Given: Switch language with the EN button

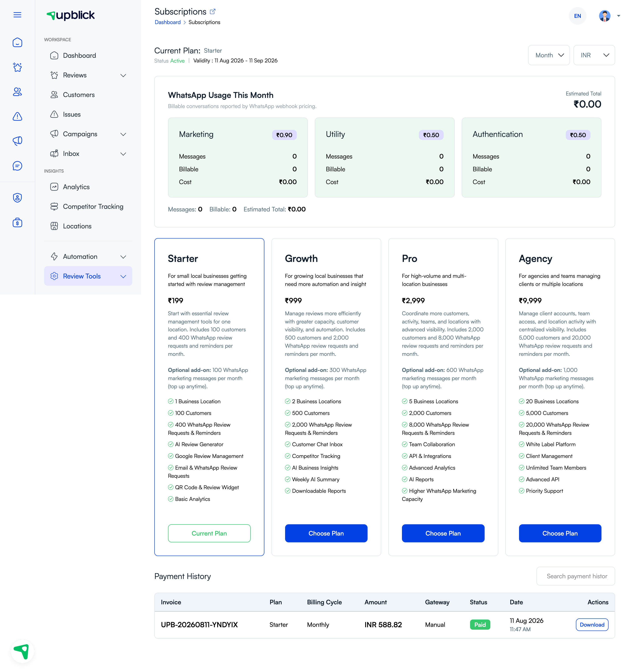Looking at the screenshot, I should pos(577,16).
